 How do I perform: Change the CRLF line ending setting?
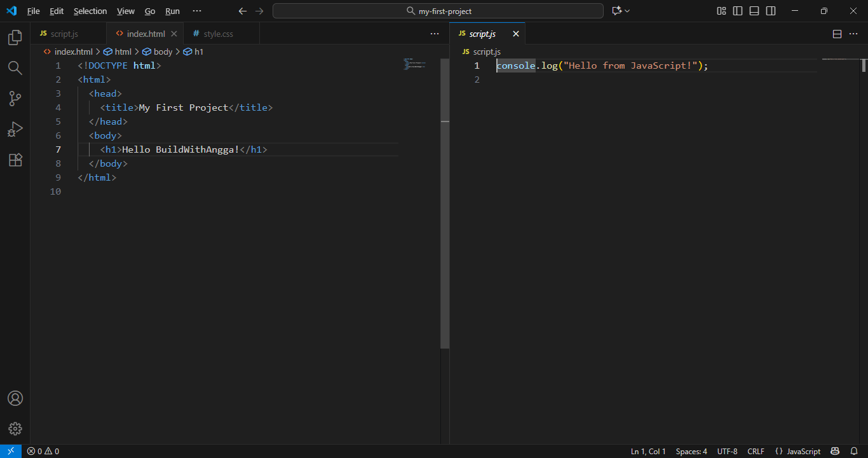(x=756, y=451)
